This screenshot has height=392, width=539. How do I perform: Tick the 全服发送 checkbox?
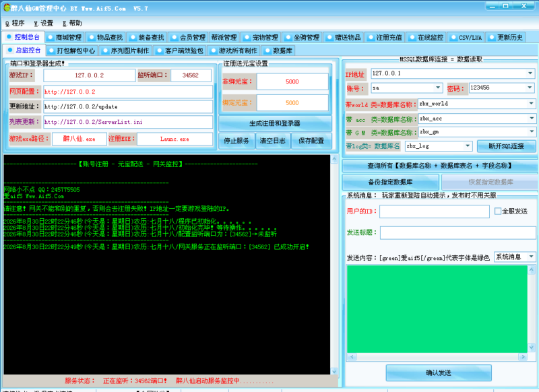(x=498, y=211)
